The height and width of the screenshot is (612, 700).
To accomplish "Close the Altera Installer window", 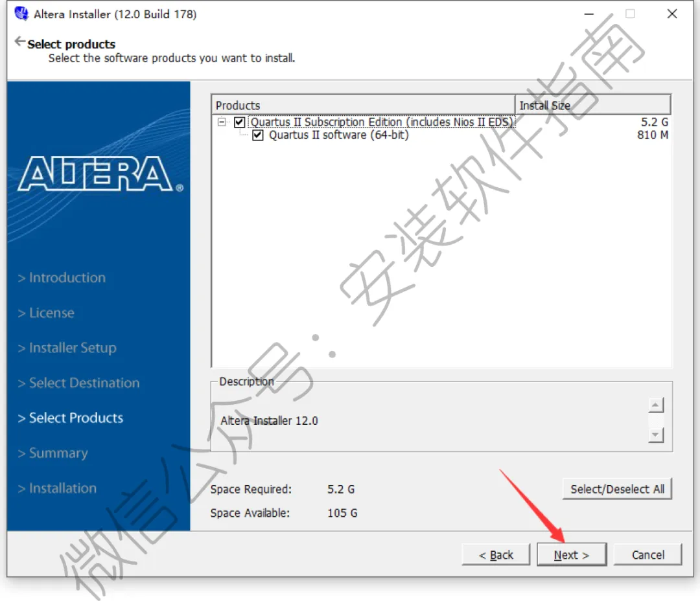I will click(x=672, y=14).
